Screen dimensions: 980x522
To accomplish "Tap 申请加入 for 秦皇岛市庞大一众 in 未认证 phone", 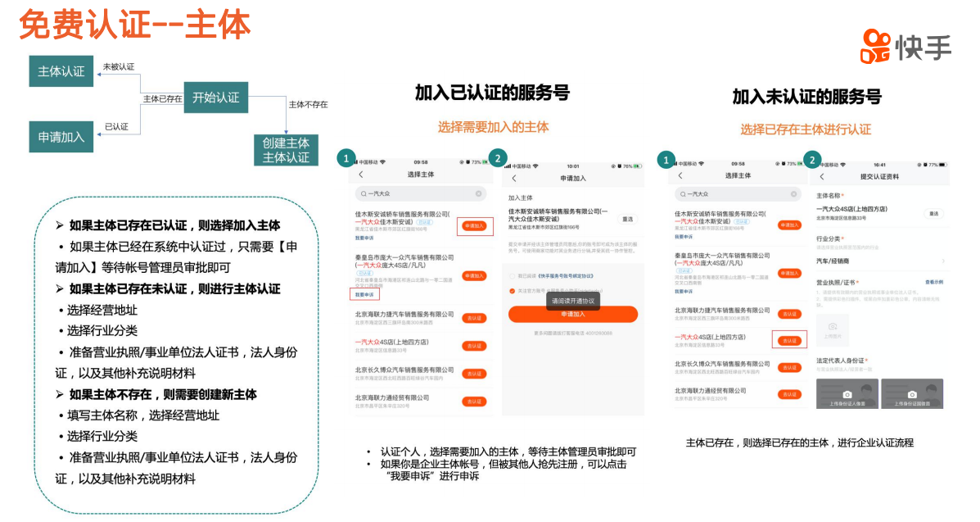I will point(789,273).
